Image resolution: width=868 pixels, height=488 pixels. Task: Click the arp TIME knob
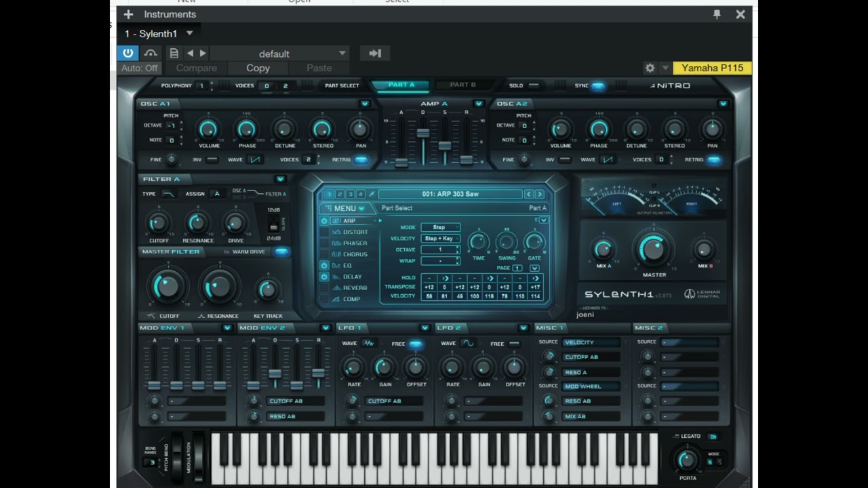click(479, 243)
